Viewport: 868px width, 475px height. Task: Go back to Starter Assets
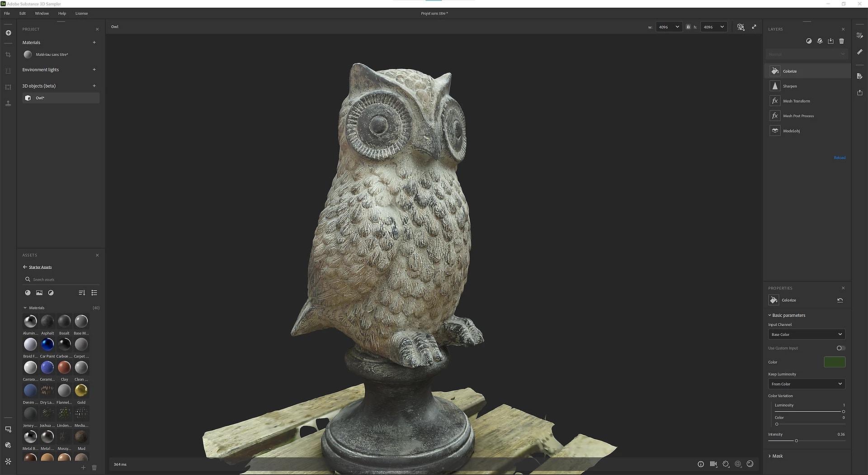(x=37, y=267)
